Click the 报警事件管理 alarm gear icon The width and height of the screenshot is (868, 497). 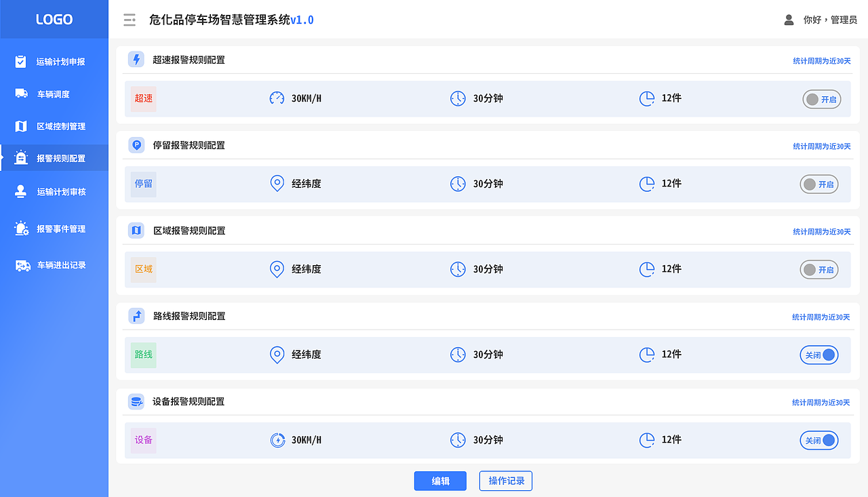pyautogui.click(x=22, y=228)
